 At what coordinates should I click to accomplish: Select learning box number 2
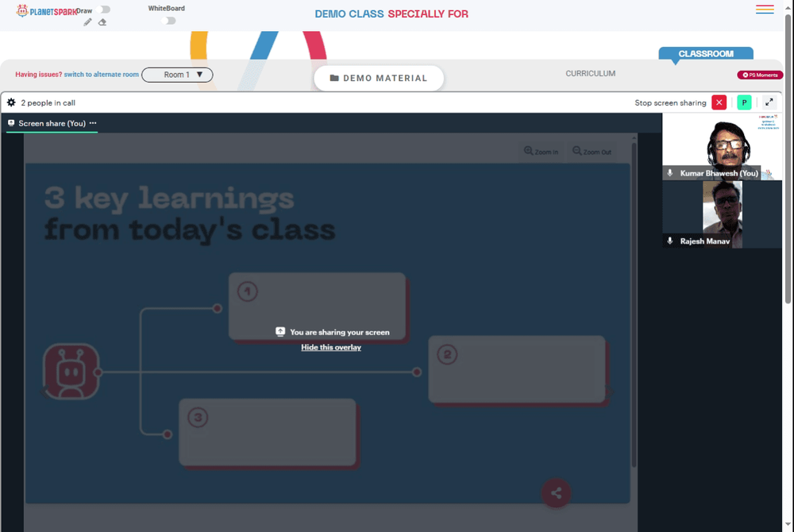517,369
